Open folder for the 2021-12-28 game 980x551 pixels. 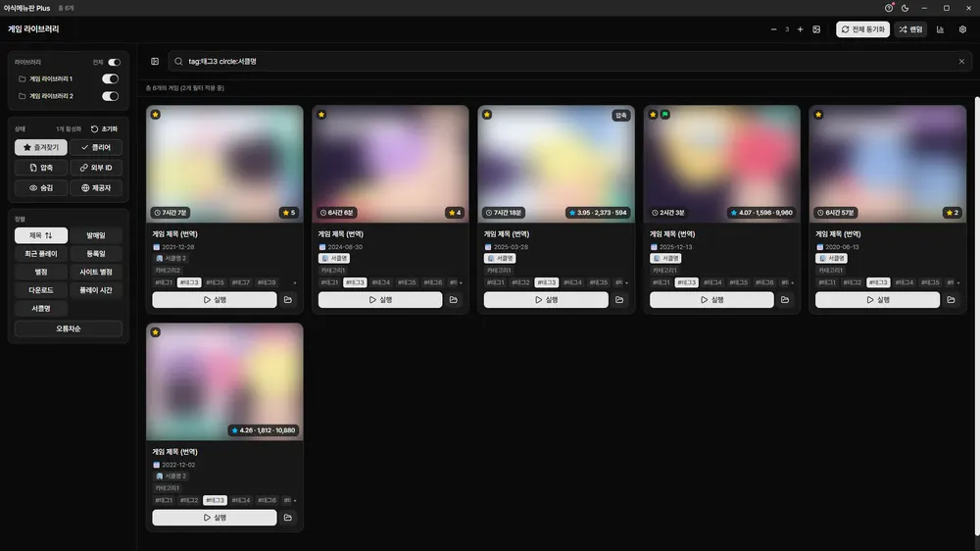click(288, 300)
